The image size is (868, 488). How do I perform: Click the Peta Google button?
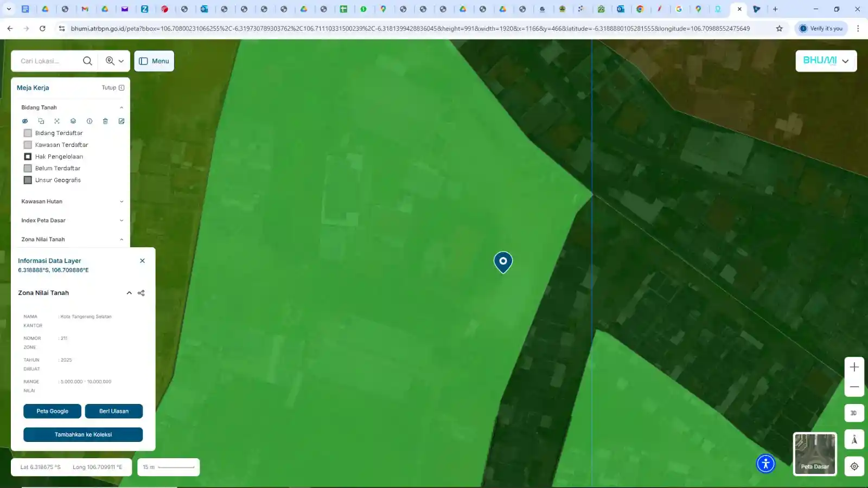click(52, 411)
